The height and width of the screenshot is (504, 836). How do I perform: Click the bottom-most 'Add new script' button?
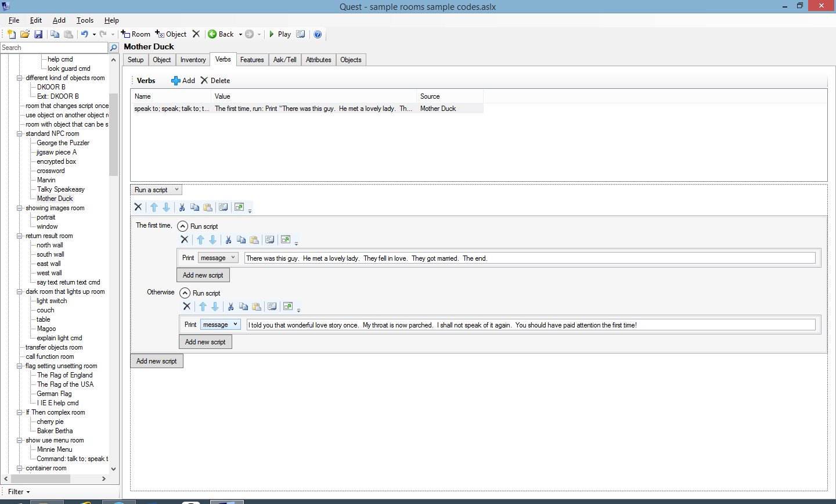click(157, 361)
